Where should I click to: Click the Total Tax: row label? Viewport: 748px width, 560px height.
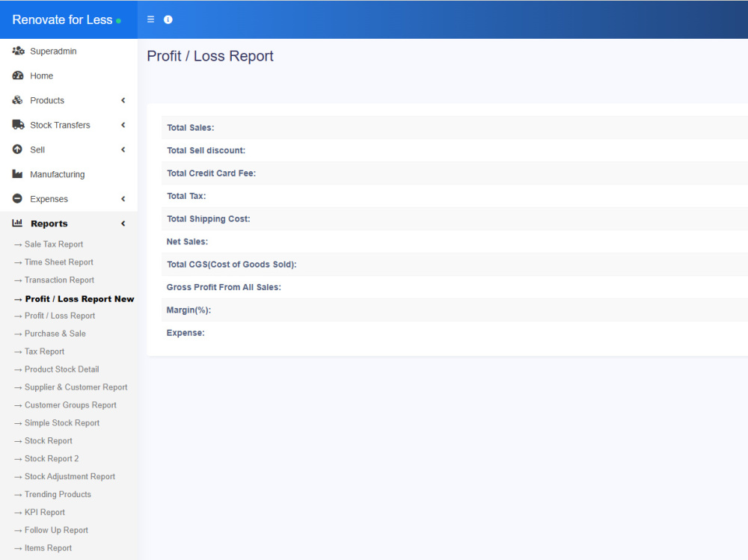(x=186, y=196)
